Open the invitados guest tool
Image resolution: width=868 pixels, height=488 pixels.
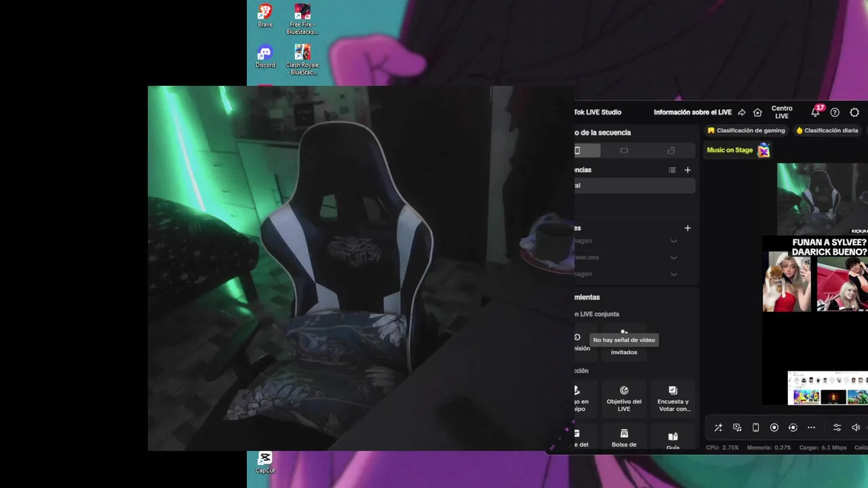(624, 342)
